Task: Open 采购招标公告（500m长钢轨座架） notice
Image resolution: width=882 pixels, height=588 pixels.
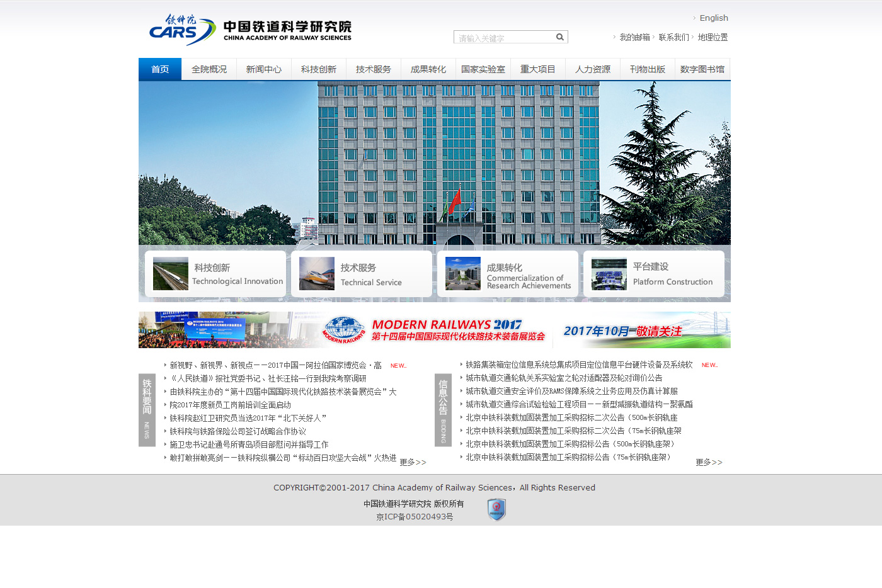Action: click(x=571, y=444)
